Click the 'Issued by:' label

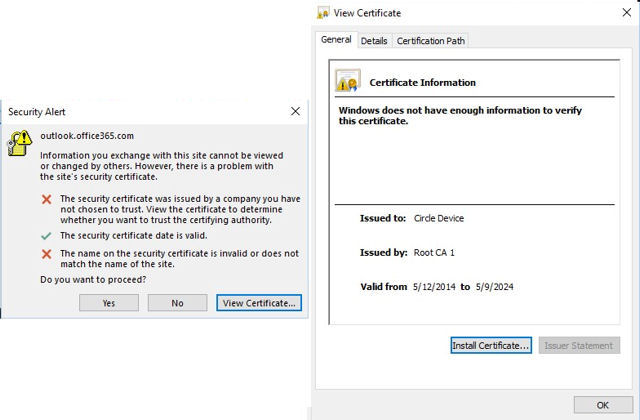tap(383, 253)
